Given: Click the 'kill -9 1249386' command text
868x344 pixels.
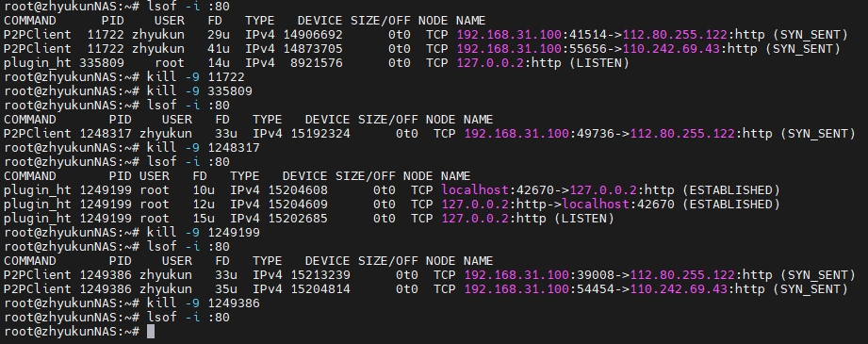Looking at the screenshot, I should coord(204,303).
